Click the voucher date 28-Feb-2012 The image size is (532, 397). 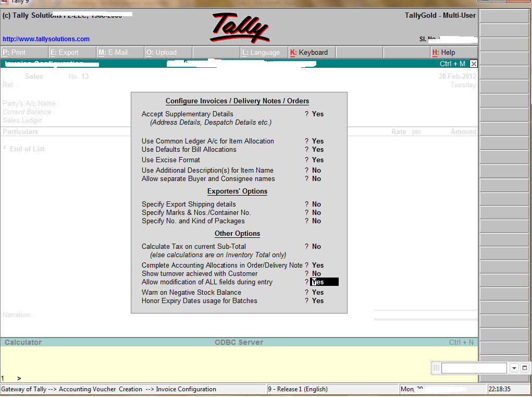pos(457,76)
